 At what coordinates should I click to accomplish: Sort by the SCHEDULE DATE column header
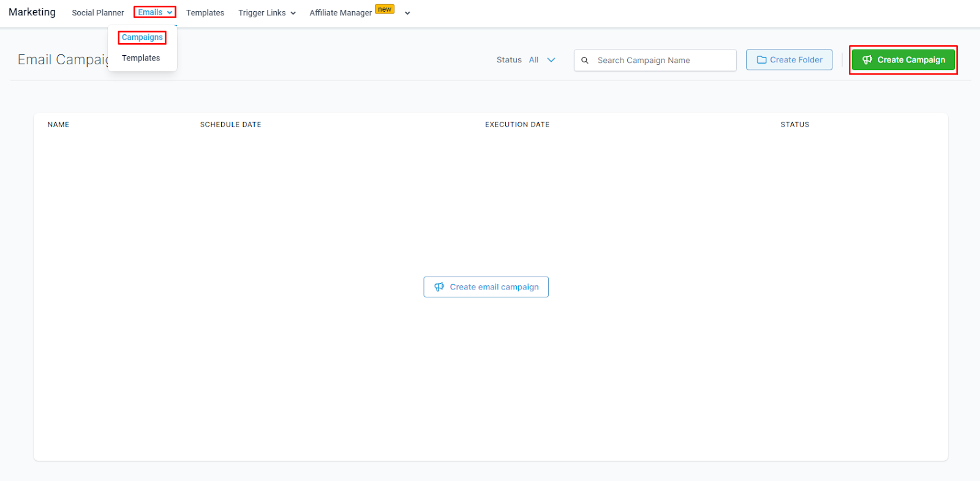coord(230,124)
